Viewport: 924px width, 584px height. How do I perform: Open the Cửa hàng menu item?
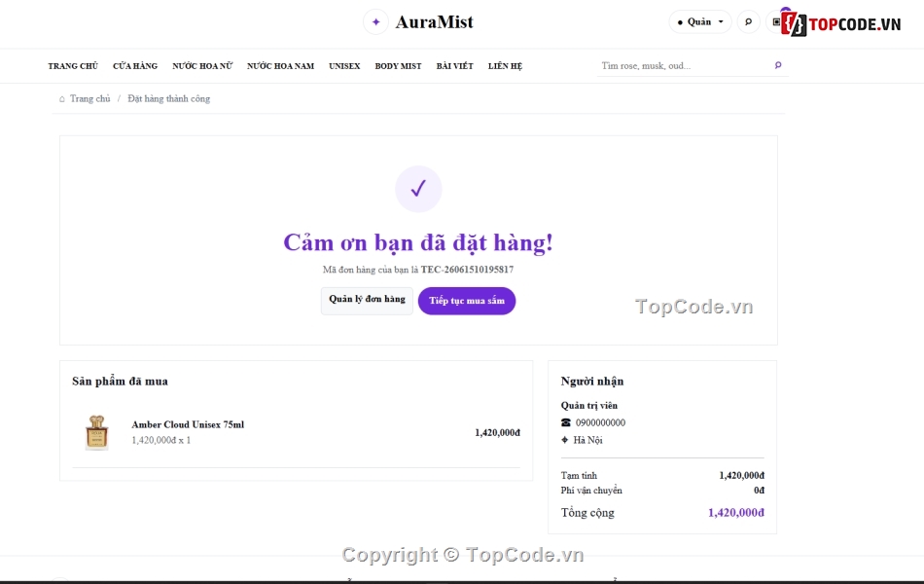tap(135, 66)
